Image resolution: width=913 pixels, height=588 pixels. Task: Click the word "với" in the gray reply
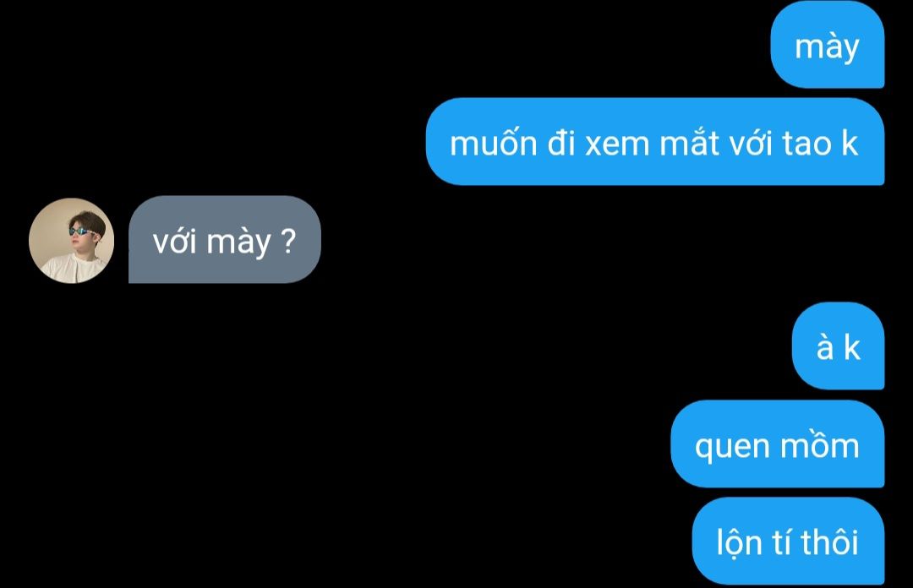174,242
